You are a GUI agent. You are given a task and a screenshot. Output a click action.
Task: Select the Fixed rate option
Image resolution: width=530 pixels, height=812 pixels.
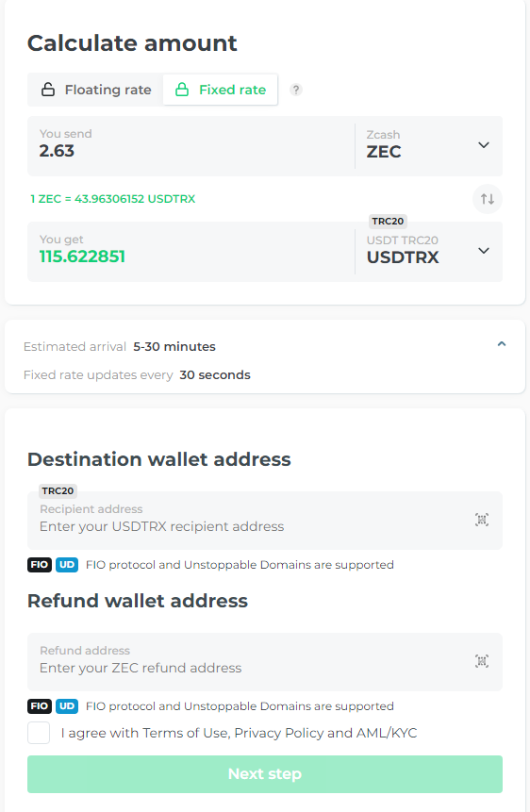pos(220,90)
